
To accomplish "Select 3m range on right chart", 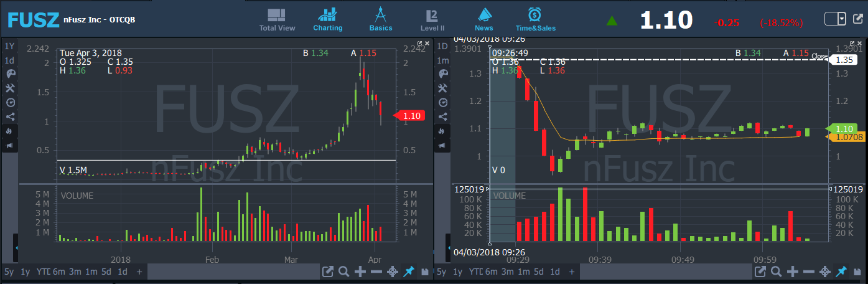I will (508, 272).
